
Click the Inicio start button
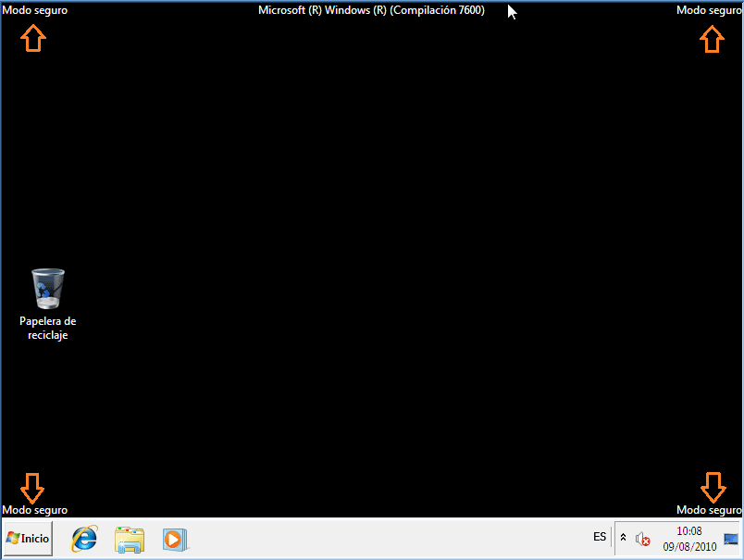click(x=28, y=538)
